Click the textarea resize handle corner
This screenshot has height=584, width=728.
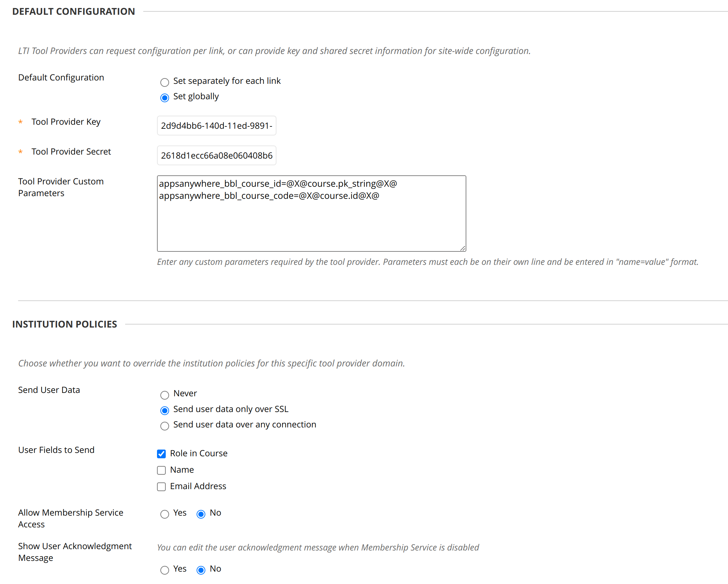[x=463, y=248]
